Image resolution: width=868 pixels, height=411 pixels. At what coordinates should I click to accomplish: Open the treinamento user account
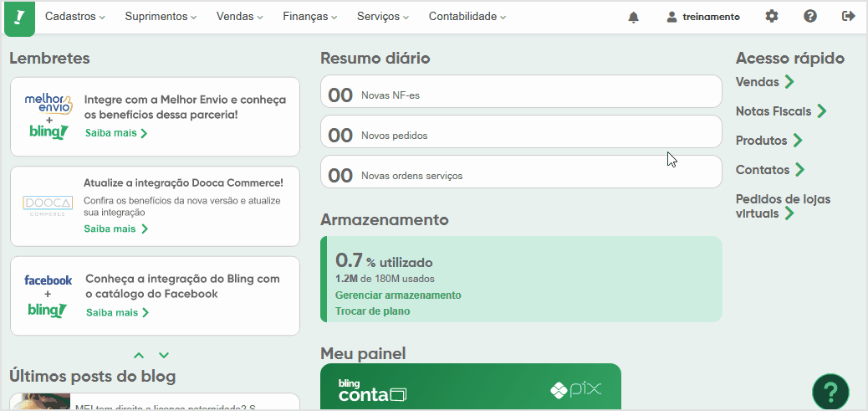(712, 18)
